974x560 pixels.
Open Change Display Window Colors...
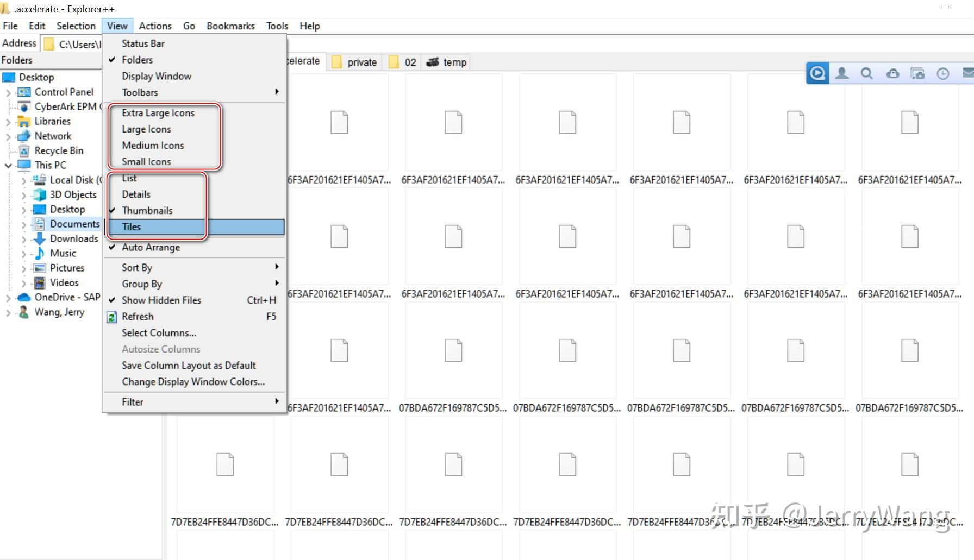195,381
